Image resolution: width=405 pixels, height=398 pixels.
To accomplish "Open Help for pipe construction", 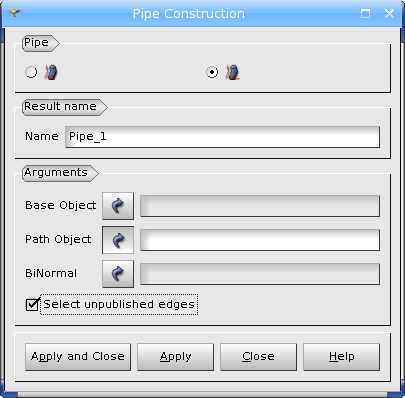I will [341, 357].
